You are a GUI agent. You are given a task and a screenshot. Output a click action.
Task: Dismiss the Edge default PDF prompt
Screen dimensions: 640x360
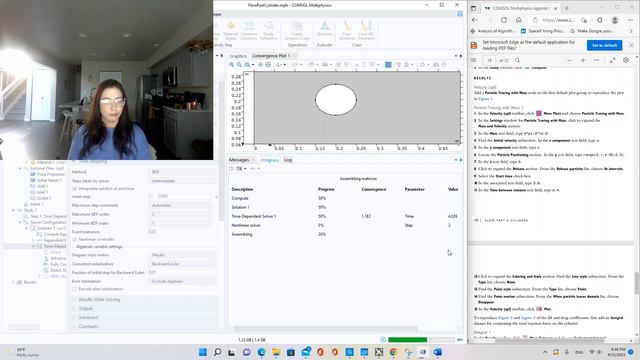[631, 45]
